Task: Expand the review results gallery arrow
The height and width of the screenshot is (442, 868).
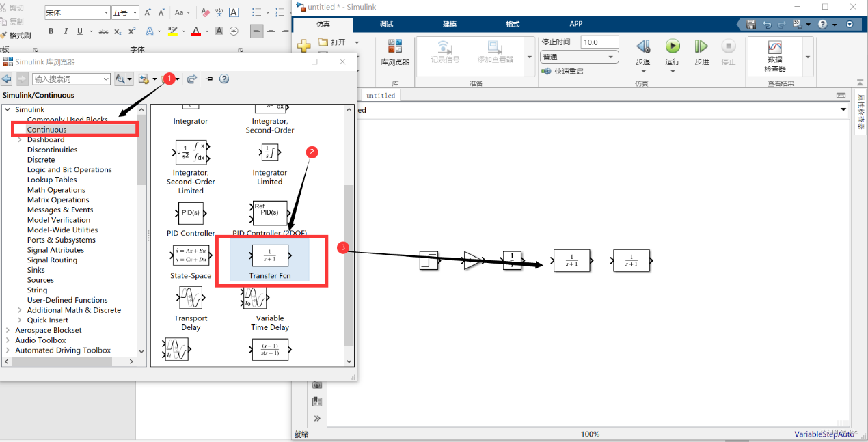Action: point(808,57)
